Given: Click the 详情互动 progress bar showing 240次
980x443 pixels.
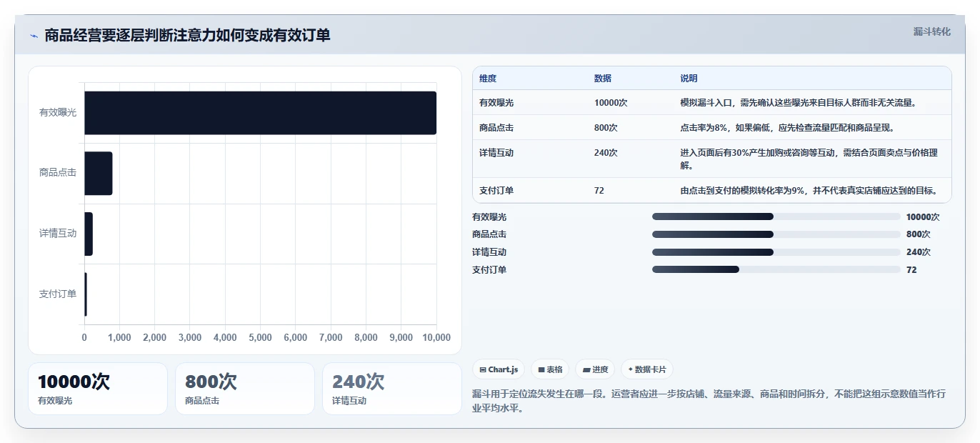Looking at the screenshot, I should [x=776, y=252].
